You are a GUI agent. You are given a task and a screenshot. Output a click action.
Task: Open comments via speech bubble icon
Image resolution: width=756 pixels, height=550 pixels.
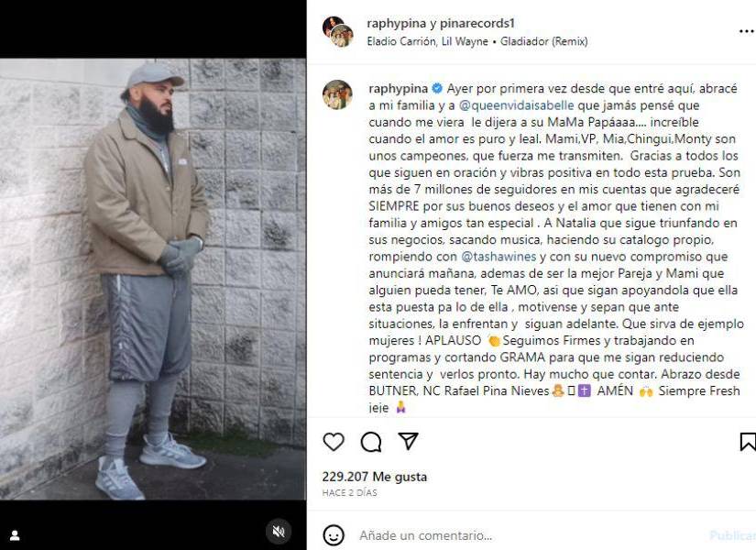point(371,442)
